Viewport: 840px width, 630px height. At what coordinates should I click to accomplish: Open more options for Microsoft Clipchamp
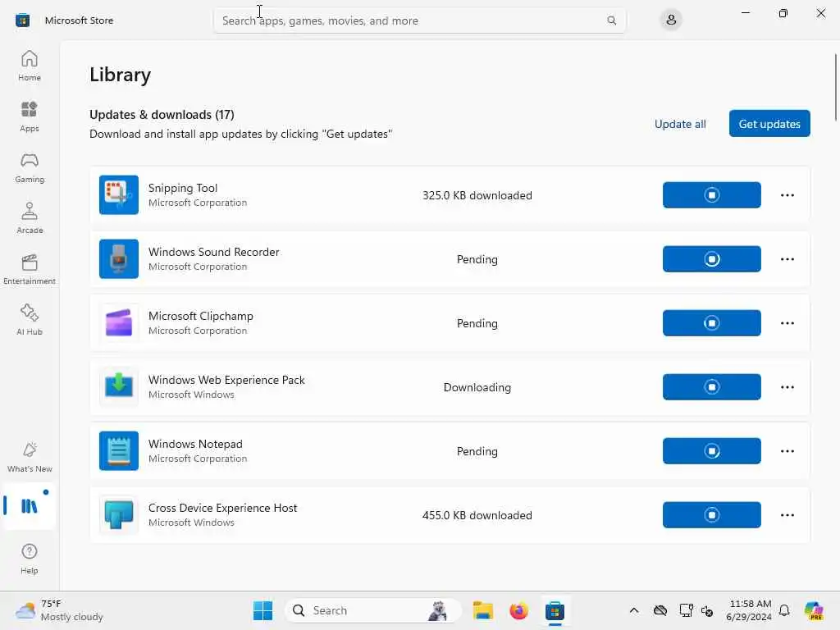tap(787, 323)
